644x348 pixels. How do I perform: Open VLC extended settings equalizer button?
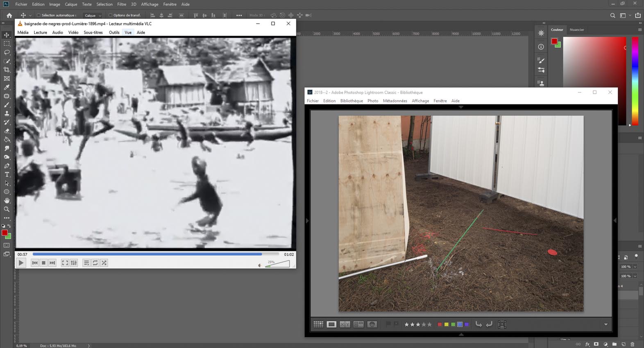[x=74, y=263]
